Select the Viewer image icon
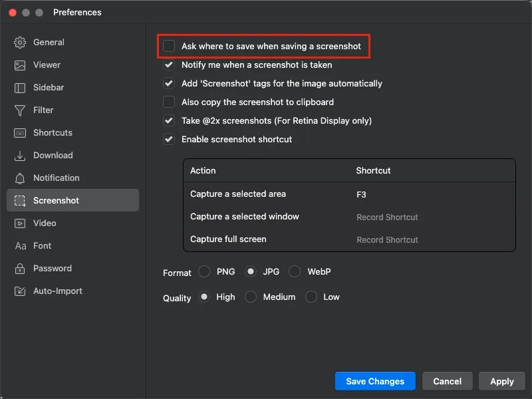The image size is (532, 399). coord(20,65)
